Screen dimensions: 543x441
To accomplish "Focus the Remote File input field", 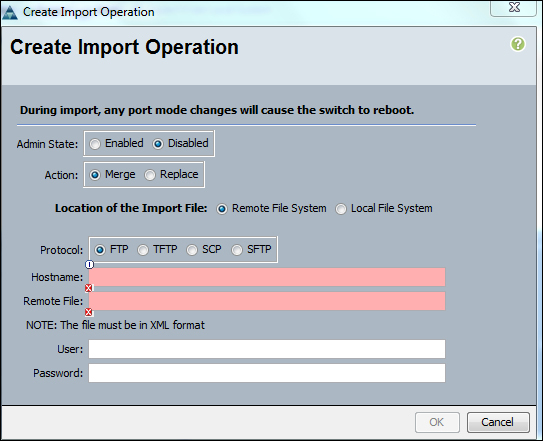I will point(267,301).
